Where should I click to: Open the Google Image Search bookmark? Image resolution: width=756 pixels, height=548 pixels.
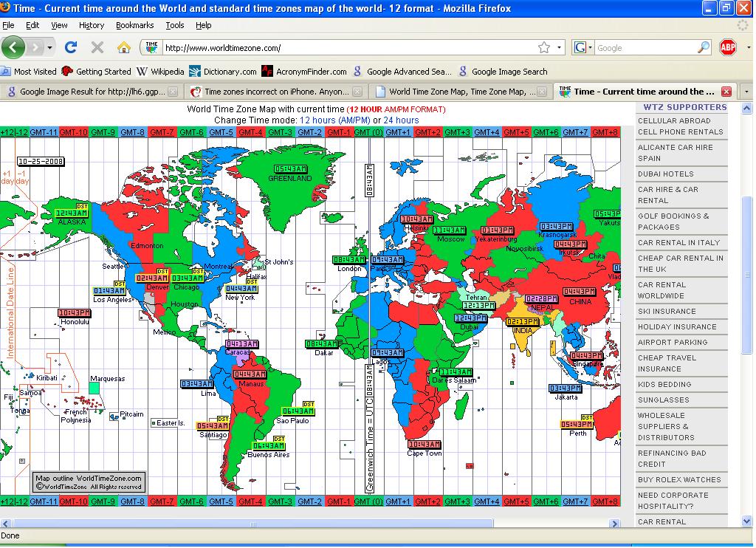click(x=504, y=72)
